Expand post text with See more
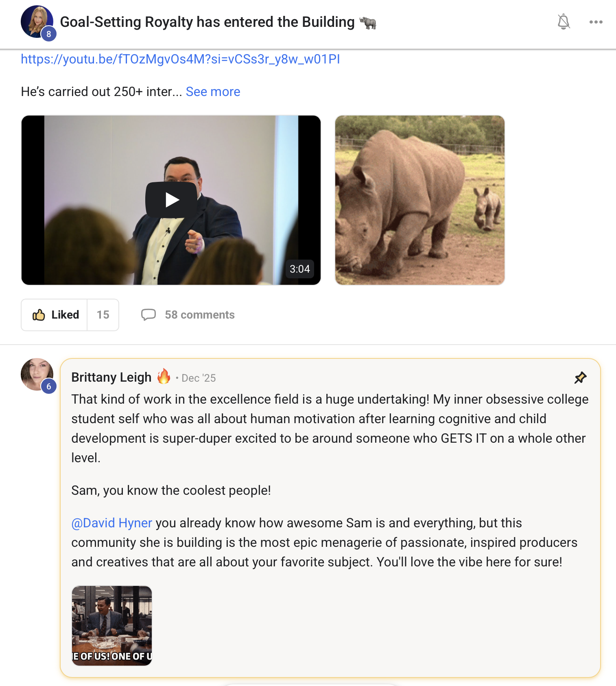Screen dimensions: 616x686 tap(213, 92)
